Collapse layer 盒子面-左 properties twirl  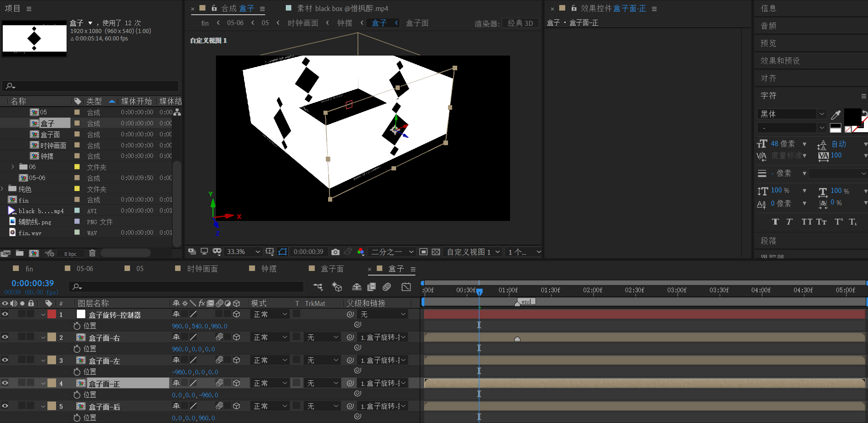click(43, 361)
